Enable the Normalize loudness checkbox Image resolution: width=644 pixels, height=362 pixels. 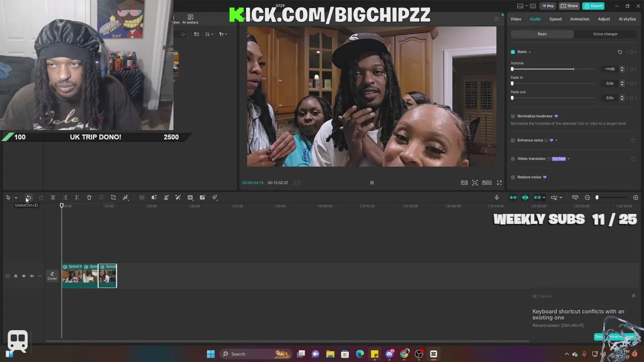point(513,116)
